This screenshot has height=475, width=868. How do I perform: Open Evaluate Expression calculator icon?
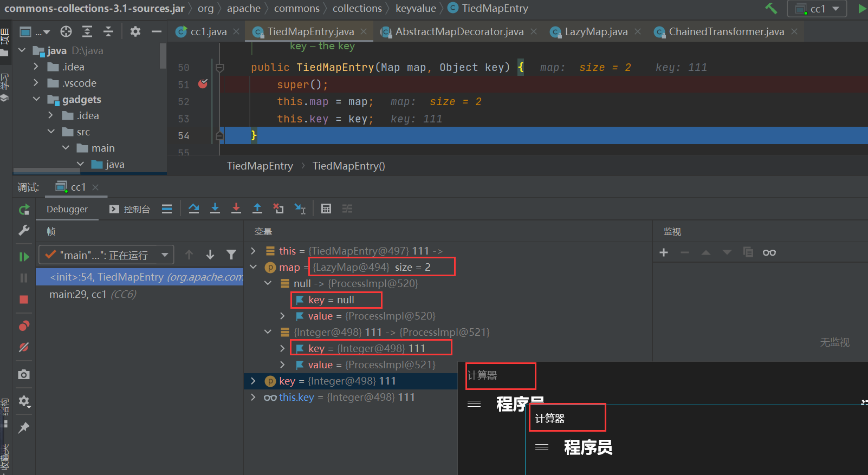[x=326, y=209]
